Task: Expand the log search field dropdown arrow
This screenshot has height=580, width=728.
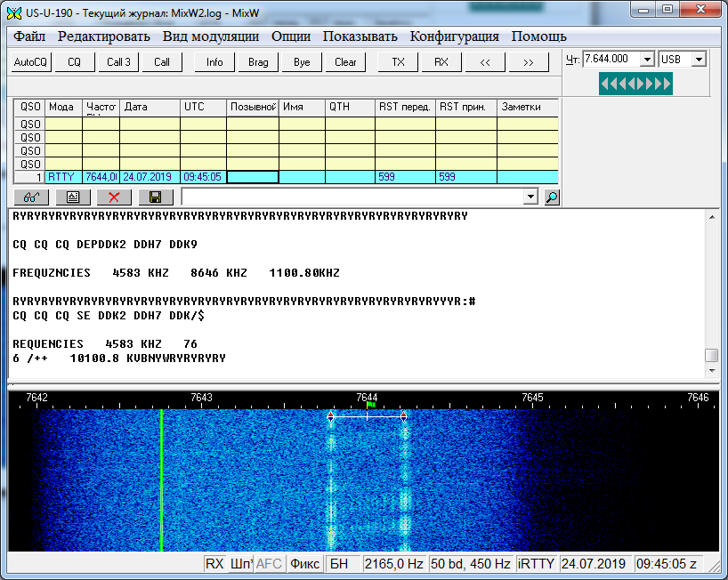Action: coord(530,197)
